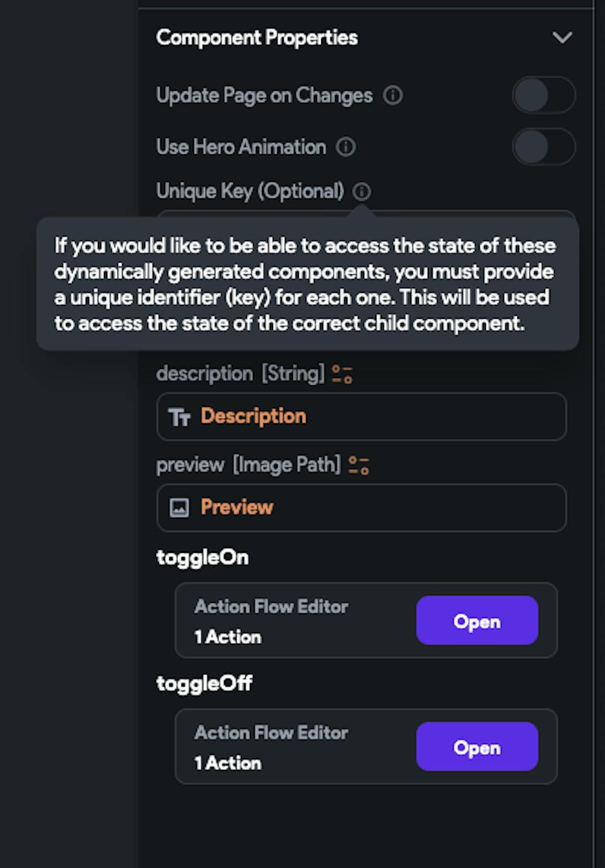Click the Unique Key (Optional) info icon
The width and height of the screenshot is (605, 868).
click(362, 191)
